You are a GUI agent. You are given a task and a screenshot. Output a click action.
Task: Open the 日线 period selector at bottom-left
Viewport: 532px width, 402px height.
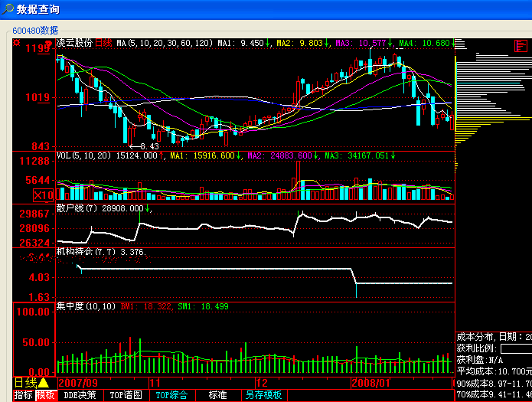point(25,382)
